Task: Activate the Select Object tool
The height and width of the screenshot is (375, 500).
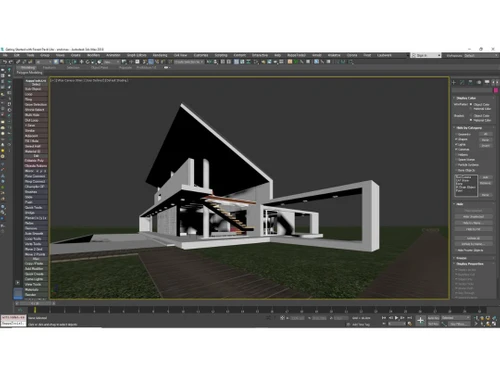Action: pyautogui.click(x=56, y=62)
